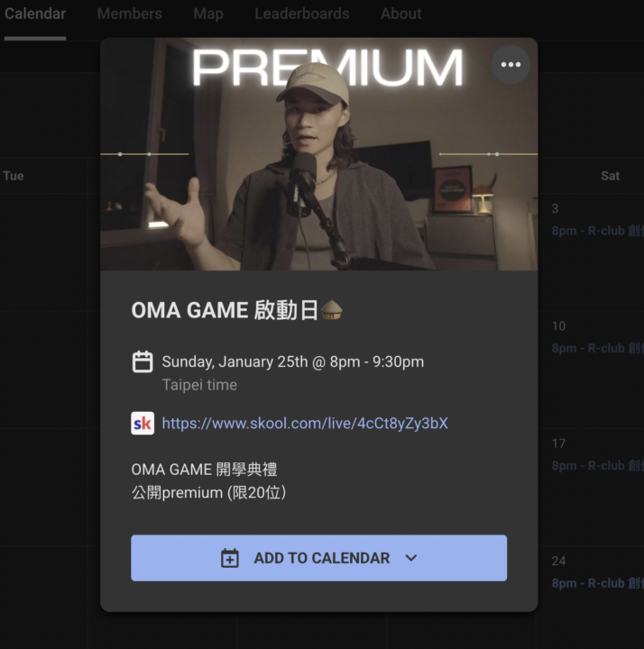Switch to the Map tab
644x649 pixels.
tap(208, 14)
